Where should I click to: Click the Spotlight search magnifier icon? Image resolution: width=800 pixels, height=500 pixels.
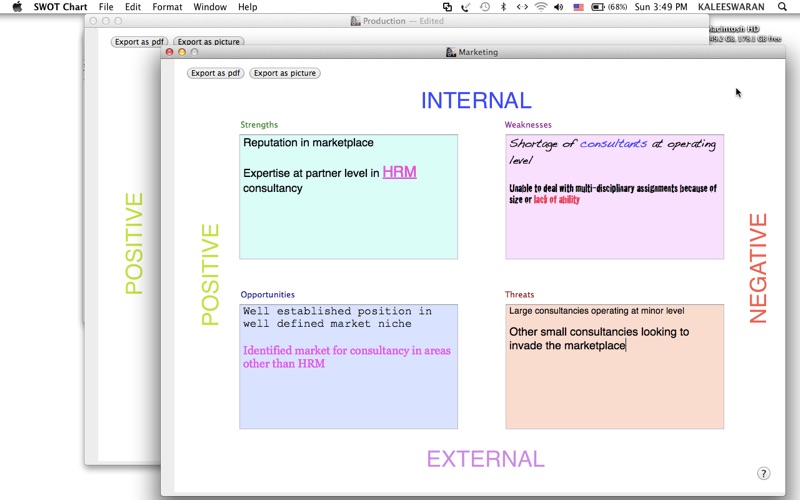click(782, 7)
